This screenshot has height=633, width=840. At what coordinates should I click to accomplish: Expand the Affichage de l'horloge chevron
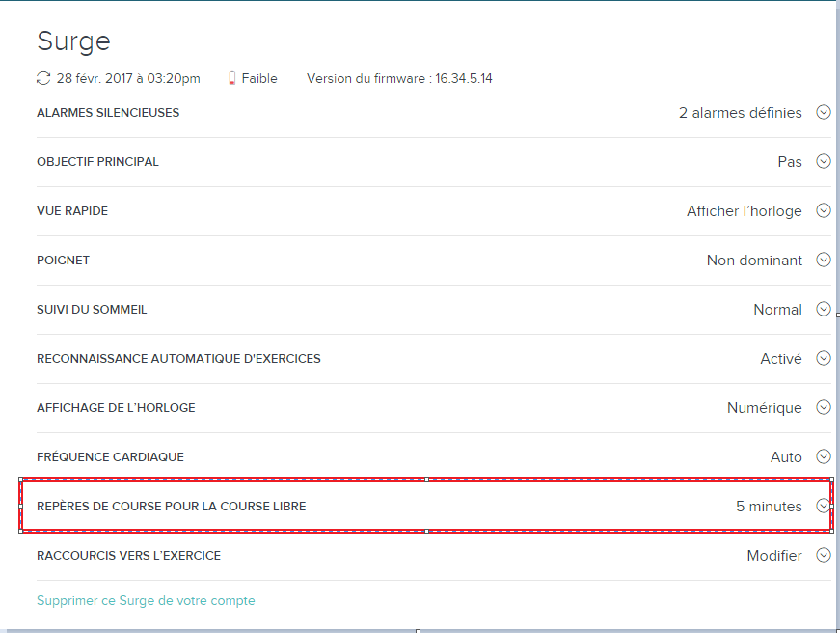pyautogui.click(x=824, y=407)
